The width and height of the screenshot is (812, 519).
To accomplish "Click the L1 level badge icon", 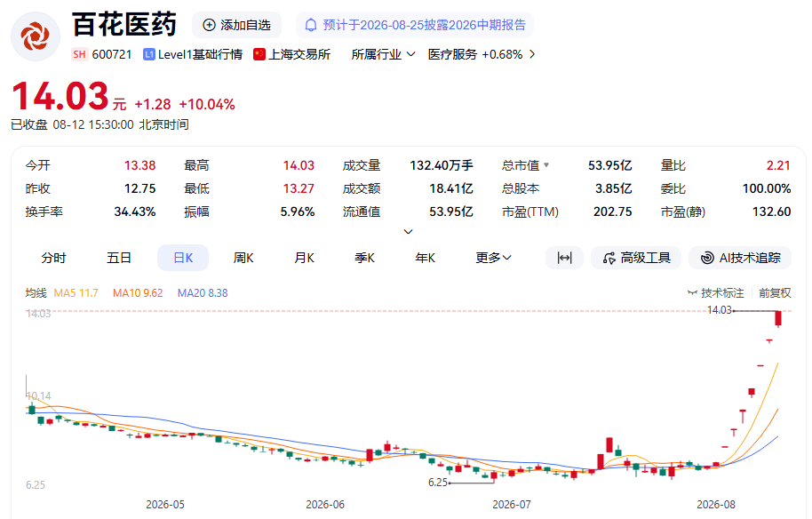I will point(149,54).
